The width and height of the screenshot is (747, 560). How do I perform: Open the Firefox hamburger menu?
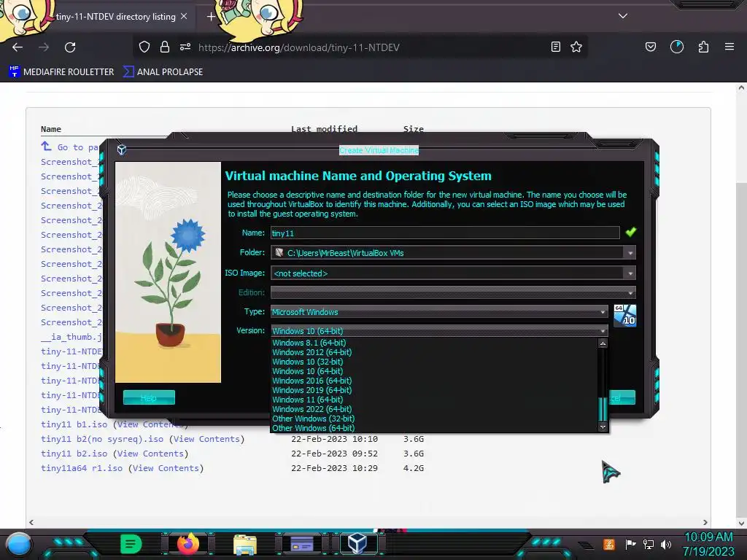click(729, 47)
